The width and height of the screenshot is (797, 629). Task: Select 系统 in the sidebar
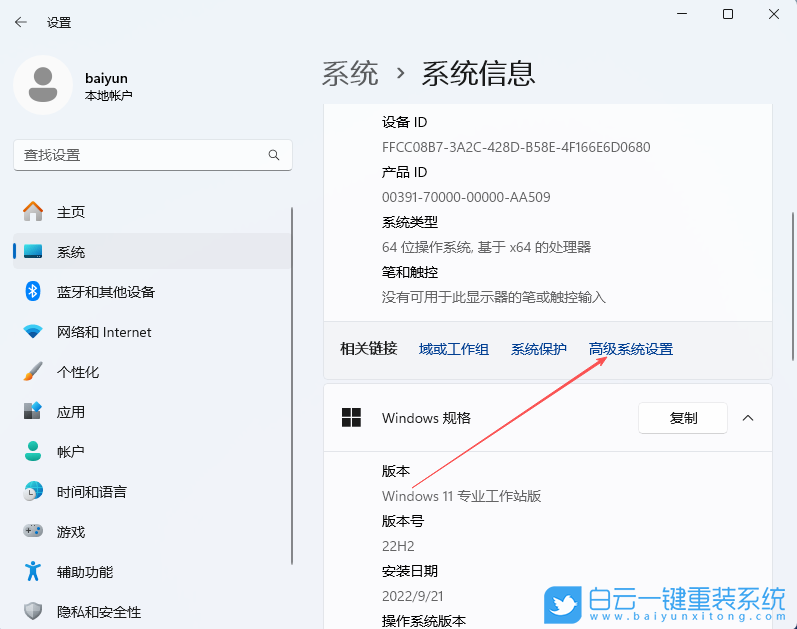pos(152,251)
